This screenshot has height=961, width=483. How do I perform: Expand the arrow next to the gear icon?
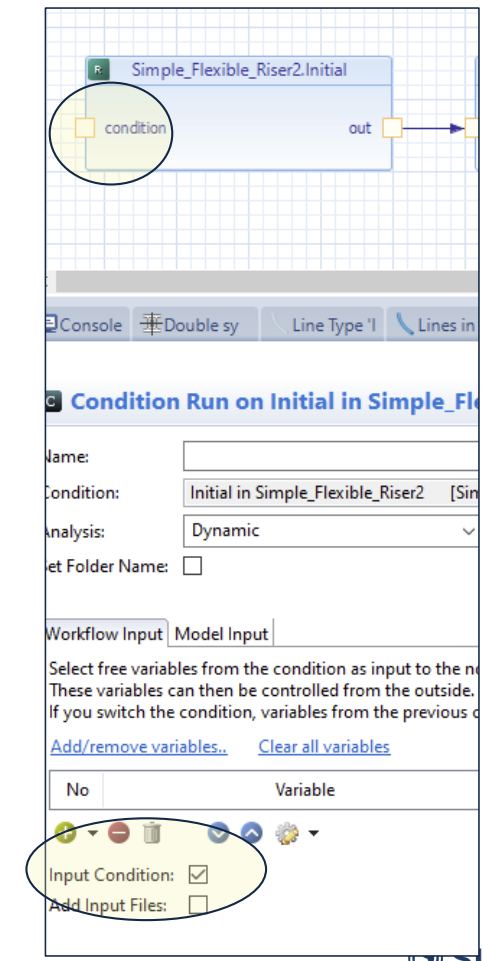[x=313, y=833]
